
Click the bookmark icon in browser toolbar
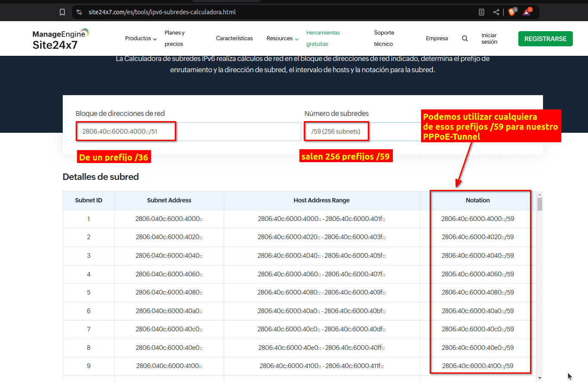(x=62, y=12)
